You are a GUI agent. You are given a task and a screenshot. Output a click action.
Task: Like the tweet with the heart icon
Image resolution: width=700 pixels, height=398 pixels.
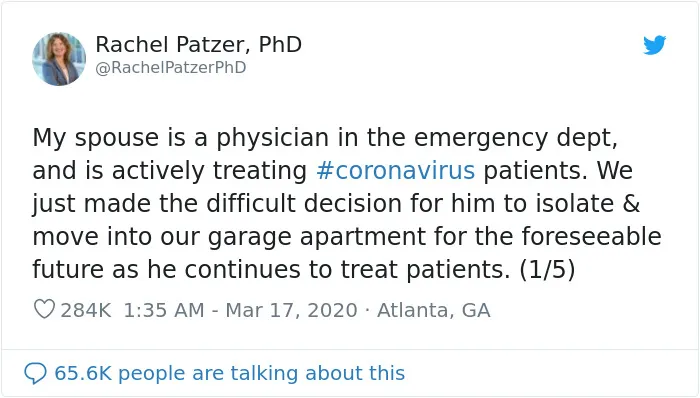44,309
